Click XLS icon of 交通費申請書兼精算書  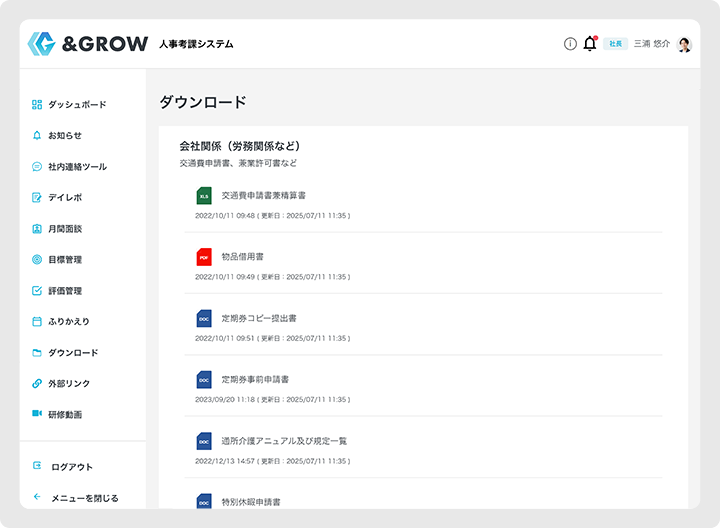pyautogui.click(x=204, y=196)
